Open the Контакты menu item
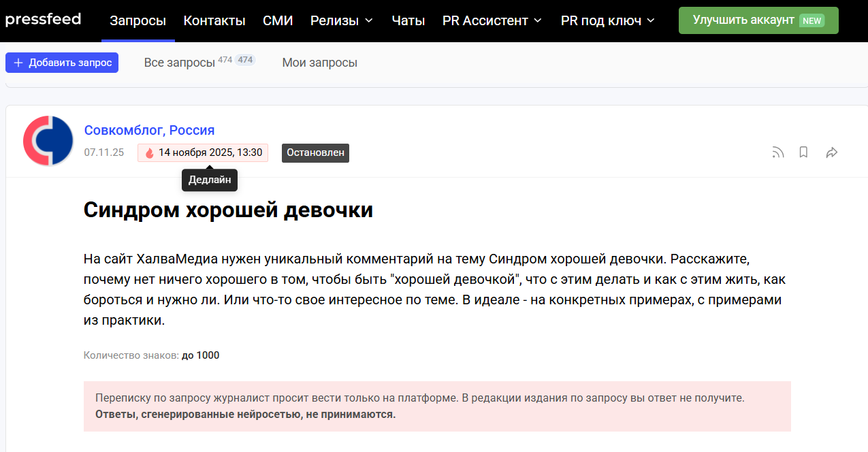This screenshot has width=868, height=452. [214, 20]
